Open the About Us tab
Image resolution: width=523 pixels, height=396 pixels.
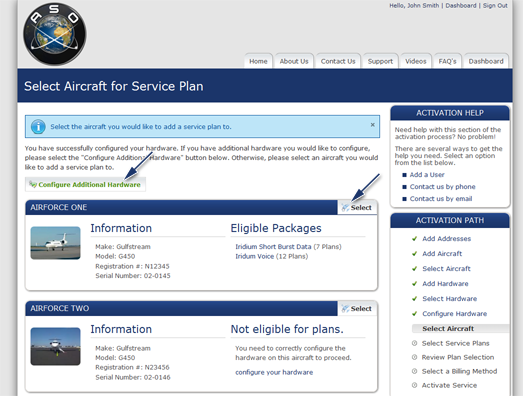click(294, 61)
